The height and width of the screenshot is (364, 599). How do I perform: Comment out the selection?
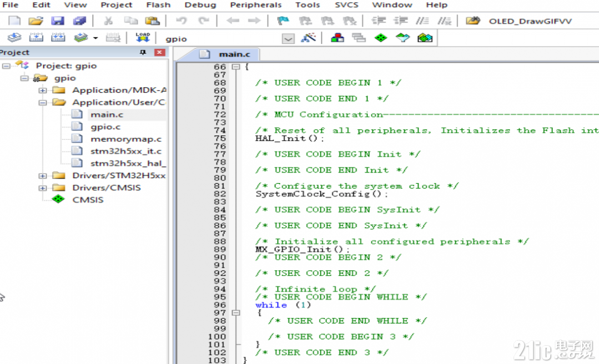pyautogui.click(x=422, y=21)
